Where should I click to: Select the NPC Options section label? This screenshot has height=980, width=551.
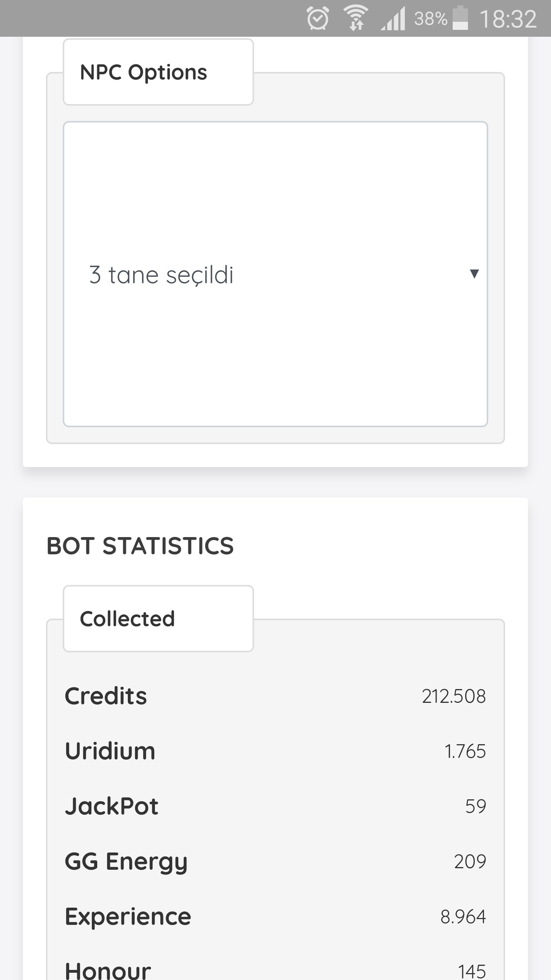pos(143,72)
